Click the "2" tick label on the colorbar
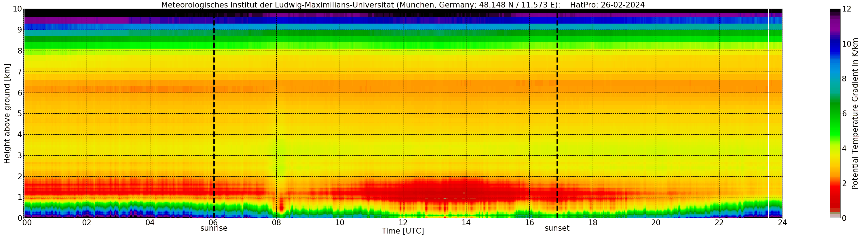Screen dimensions: 868x237 [x=844, y=183]
